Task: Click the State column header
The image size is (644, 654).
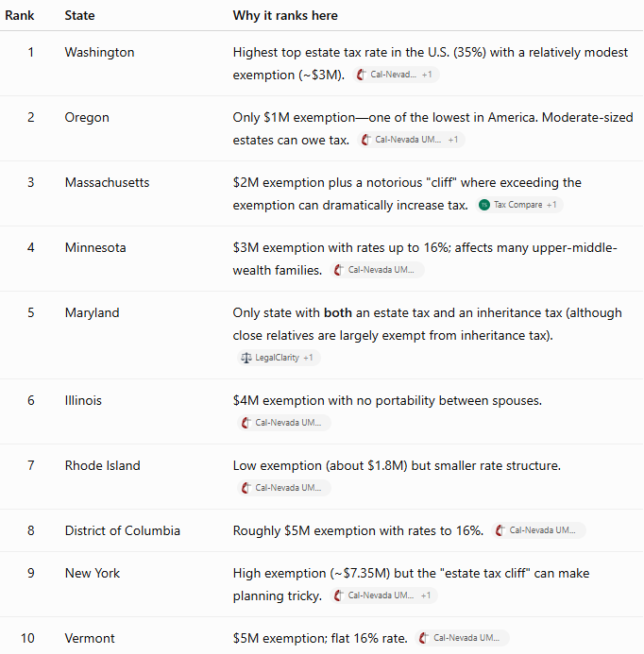Action: pos(79,15)
